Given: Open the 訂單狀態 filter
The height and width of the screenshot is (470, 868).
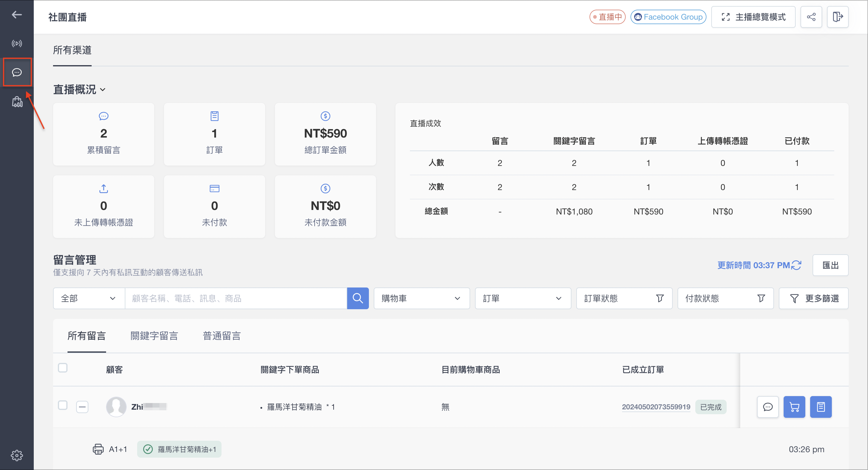Looking at the screenshot, I should pos(624,298).
